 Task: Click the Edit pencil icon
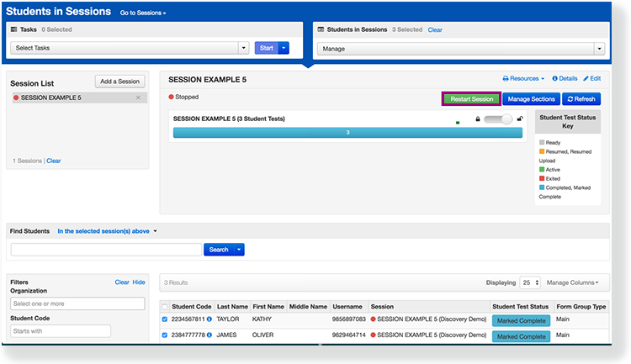coord(586,78)
